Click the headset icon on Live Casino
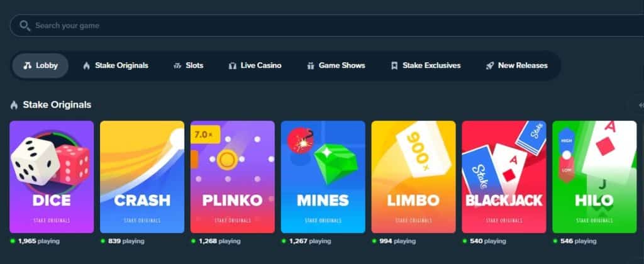Screen dimensions: 644x264 pyautogui.click(x=233, y=66)
